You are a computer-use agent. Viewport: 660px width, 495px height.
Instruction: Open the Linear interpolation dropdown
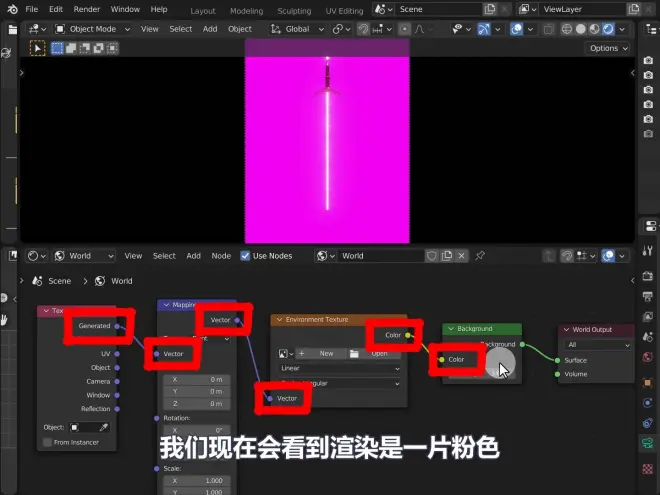[339, 368]
